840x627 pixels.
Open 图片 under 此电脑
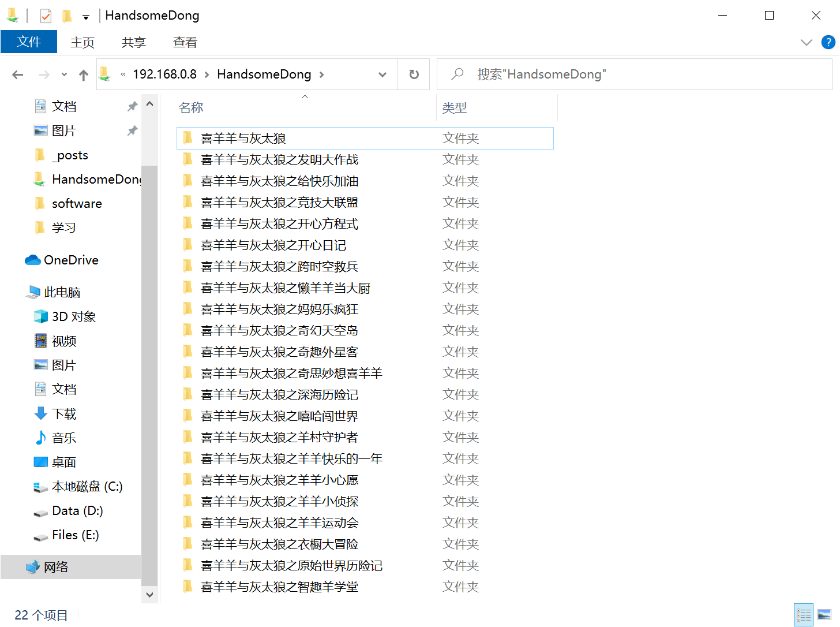coord(64,365)
